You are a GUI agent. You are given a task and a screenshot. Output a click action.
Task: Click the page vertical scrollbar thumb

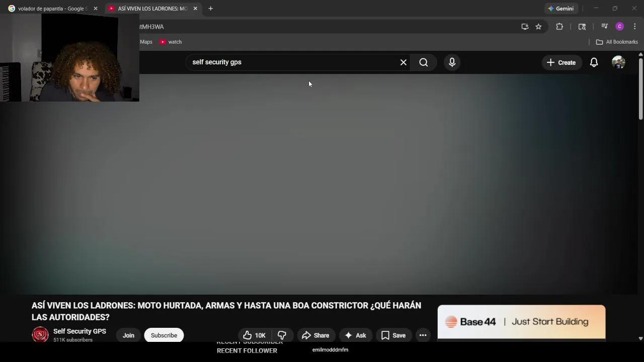tap(640, 89)
